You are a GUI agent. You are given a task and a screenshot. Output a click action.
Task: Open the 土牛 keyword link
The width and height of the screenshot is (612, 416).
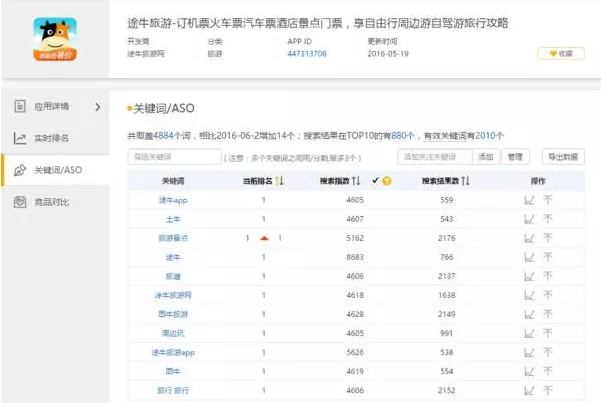coord(173,219)
